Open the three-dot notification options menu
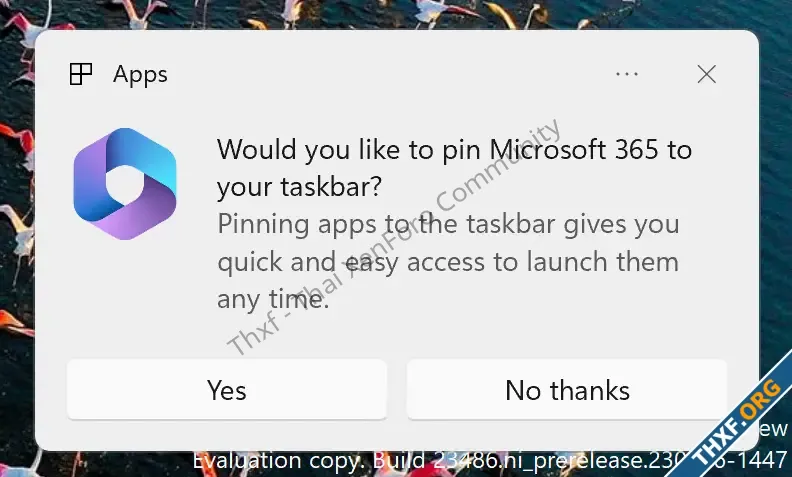This screenshot has width=792, height=477. (x=627, y=74)
